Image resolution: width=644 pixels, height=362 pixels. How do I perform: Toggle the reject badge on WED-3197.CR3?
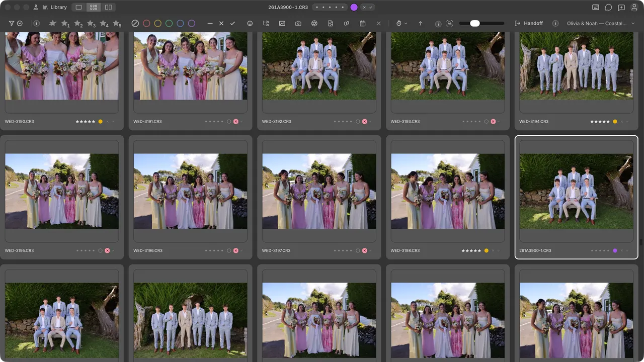point(364,250)
